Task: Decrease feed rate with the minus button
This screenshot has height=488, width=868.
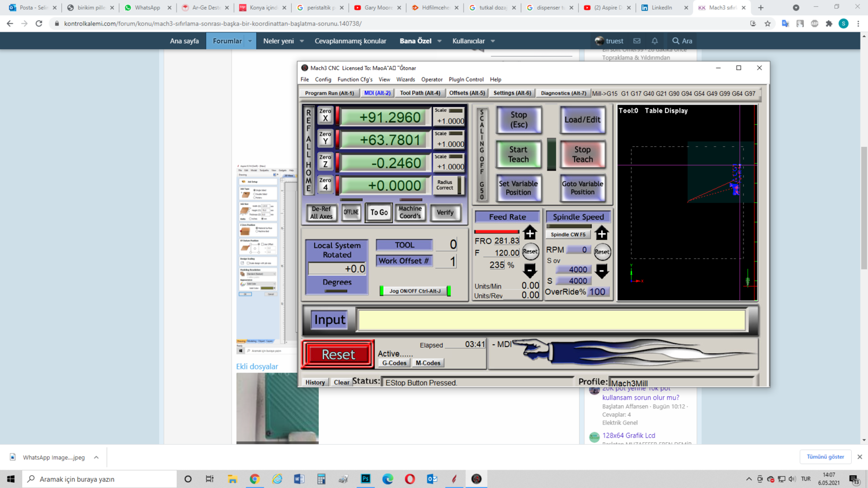Action: tap(529, 270)
